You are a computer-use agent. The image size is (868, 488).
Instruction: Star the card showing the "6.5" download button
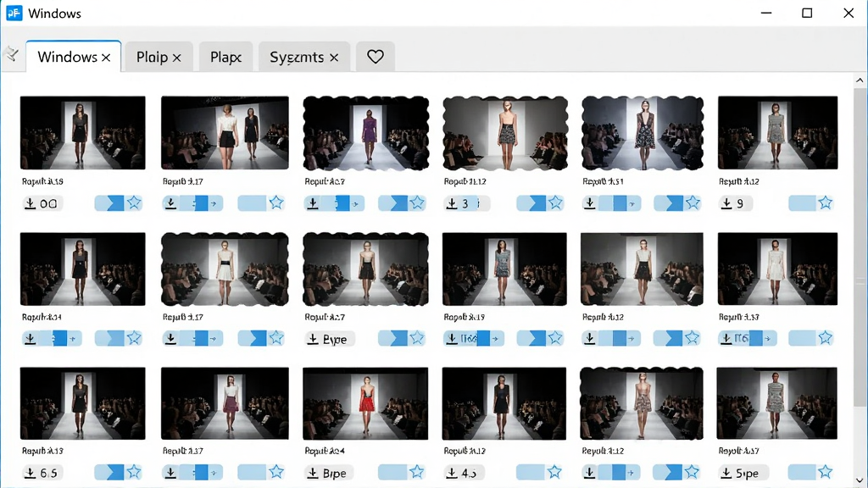click(134, 472)
